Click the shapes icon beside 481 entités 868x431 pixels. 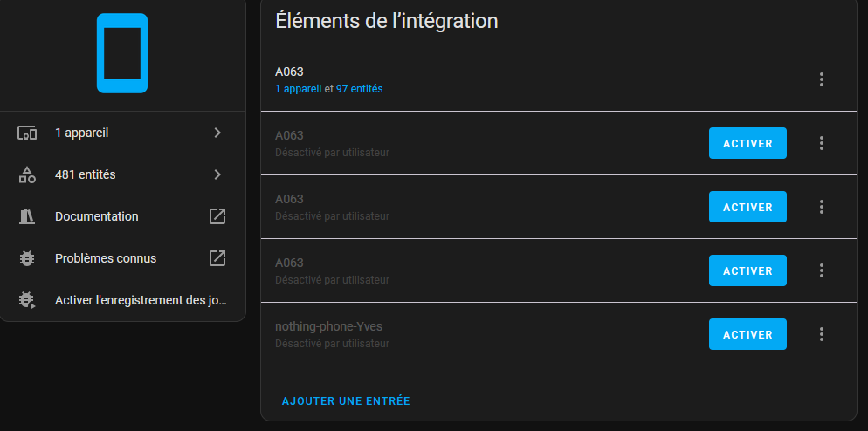27,174
